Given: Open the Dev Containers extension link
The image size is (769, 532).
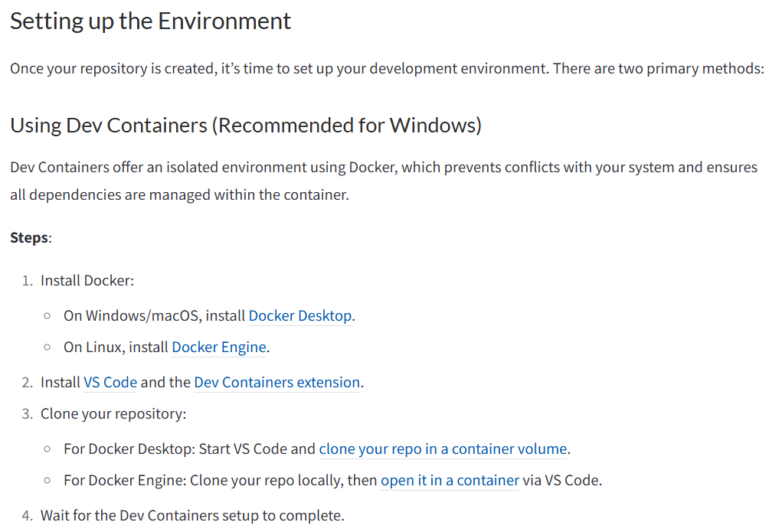Looking at the screenshot, I should click(x=277, y=383).
